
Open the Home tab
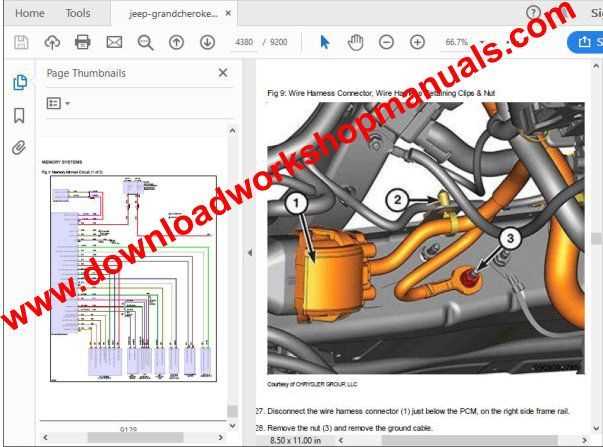pos(30,13)
